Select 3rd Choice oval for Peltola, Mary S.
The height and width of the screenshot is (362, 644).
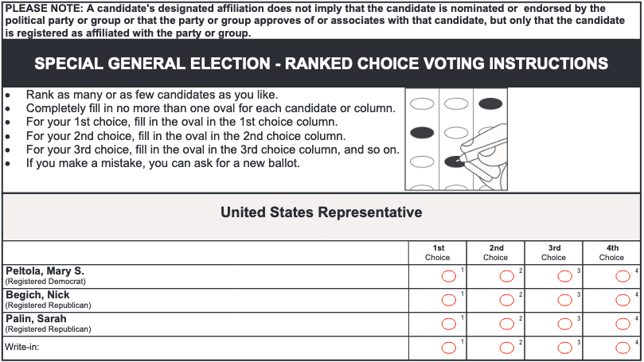[564, 276]
